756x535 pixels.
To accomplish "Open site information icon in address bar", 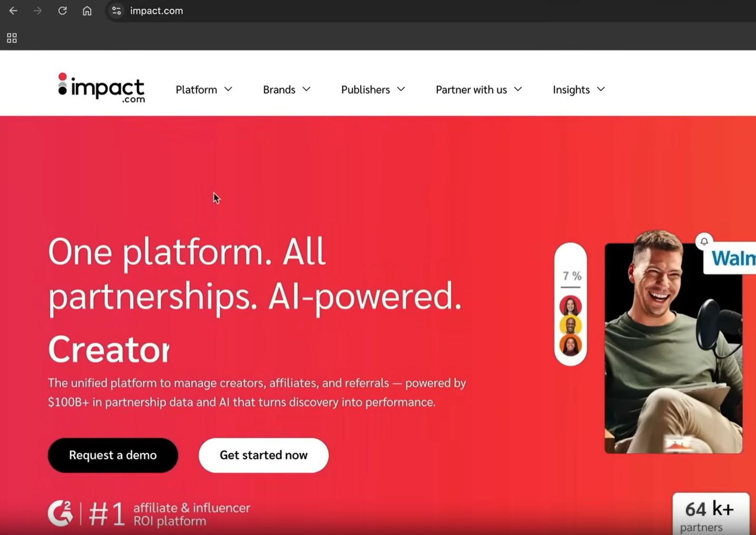I will [116, 10].
